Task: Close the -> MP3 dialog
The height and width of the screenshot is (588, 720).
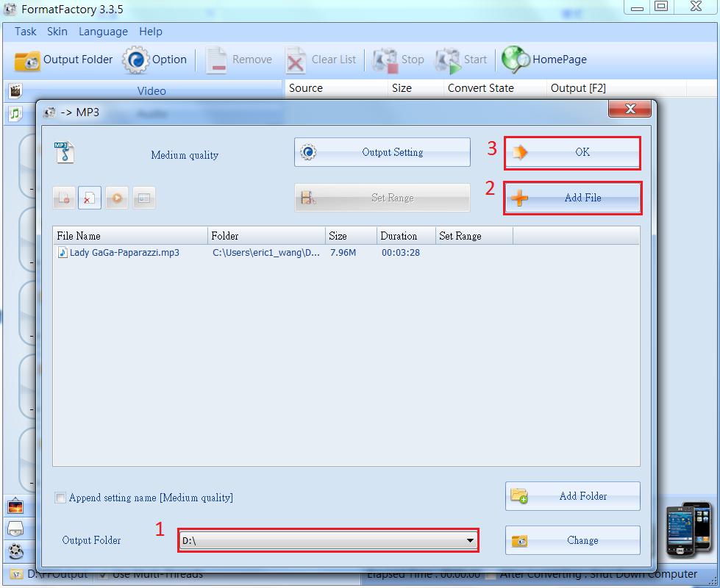Action: 630,110
